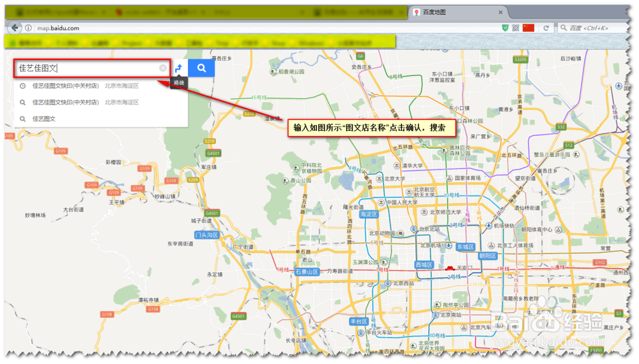The image size is (639, 364).
Task: Click the 北京北站 station marker
Action: click(414, 229)
